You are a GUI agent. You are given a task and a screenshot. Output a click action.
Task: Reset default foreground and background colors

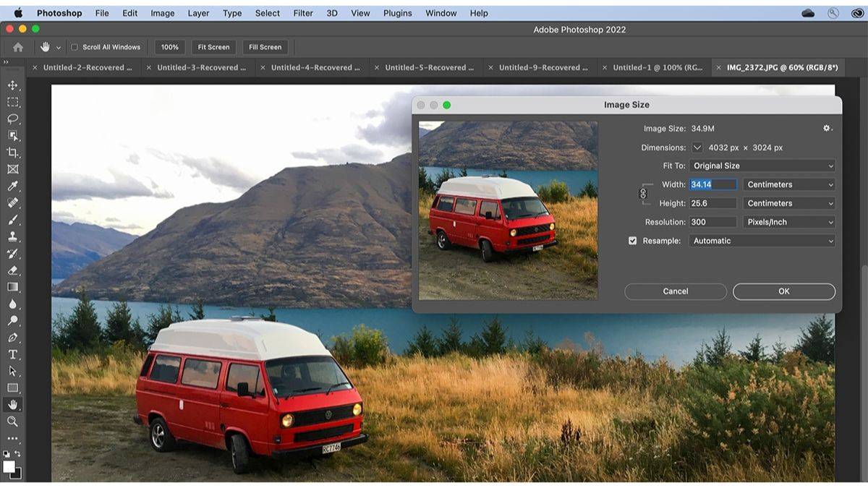point(7,455)
